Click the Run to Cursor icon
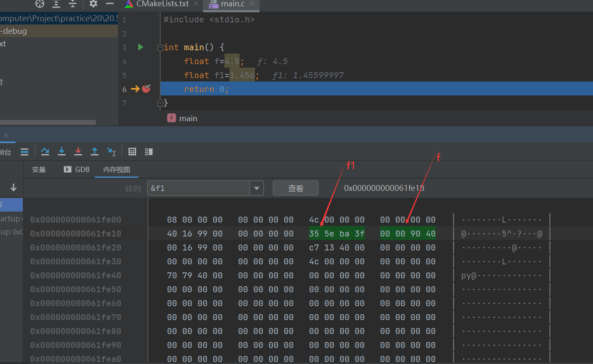The image size is (593, 364). [111, 151]
